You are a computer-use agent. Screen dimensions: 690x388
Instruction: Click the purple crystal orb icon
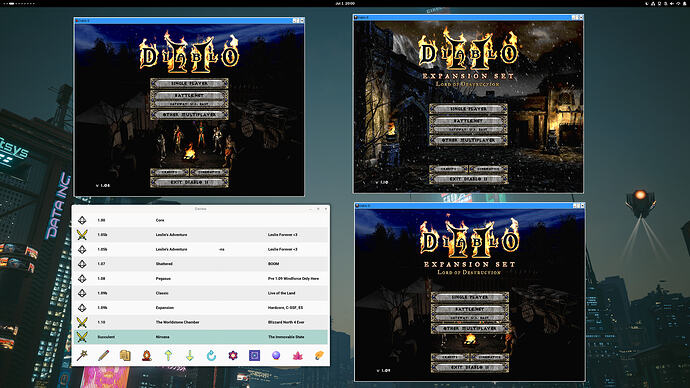[x=276, y=355]
